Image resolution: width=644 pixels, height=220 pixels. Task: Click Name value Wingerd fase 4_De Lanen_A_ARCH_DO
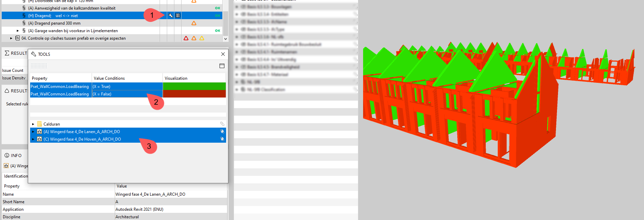click(x=150, y=194)
